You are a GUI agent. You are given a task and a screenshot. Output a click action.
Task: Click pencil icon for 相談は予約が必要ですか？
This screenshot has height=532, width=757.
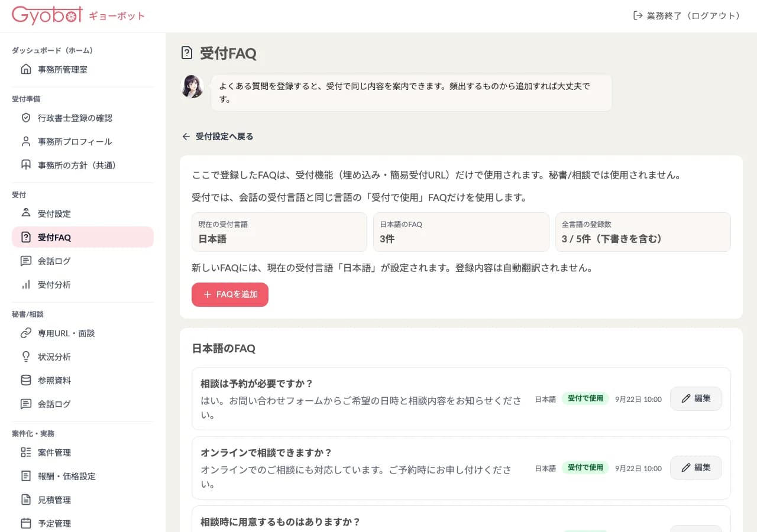click(686, 398)
